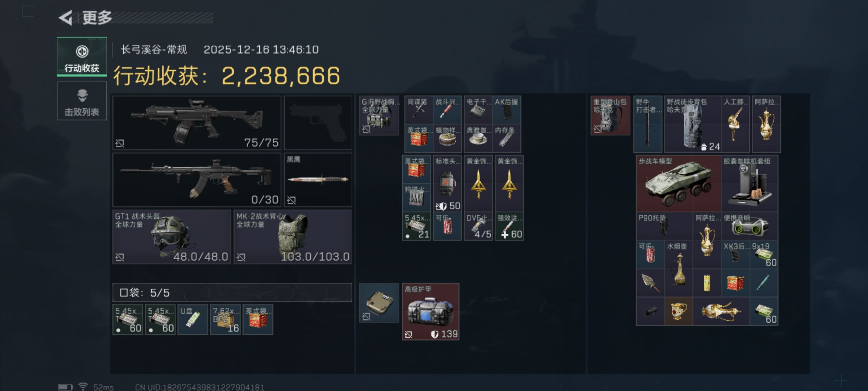Select the 水烟壶 hookah item
868x391 pixels.
pos(678,269)
